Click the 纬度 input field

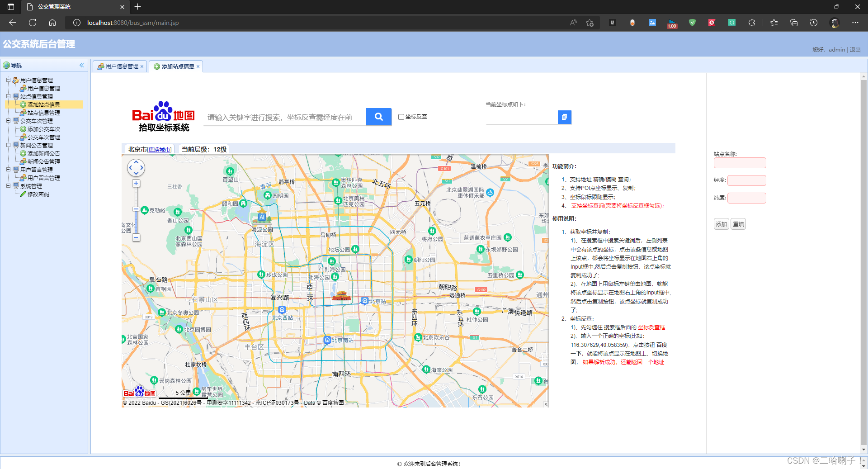pyautogui.click(x=746, y=198)
